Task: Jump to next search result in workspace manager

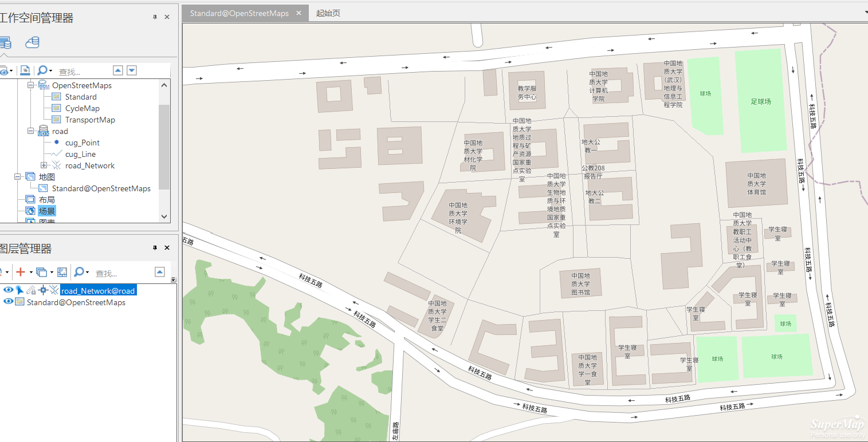Action: (x=132, y=70)
